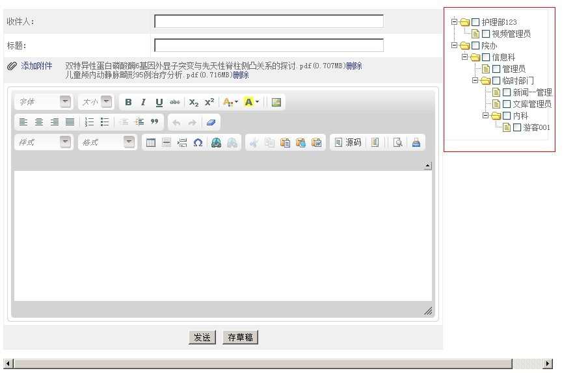Screen dimensions: 588x373
Task: Check the 临时部门 checkbox
Action: pyautogui.click(x=496, y=81)
